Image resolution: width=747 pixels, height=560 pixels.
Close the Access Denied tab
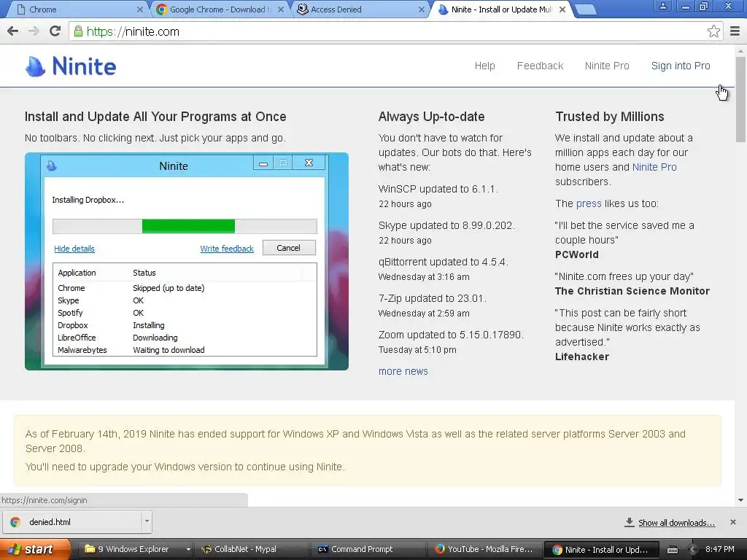click(421, 9)
